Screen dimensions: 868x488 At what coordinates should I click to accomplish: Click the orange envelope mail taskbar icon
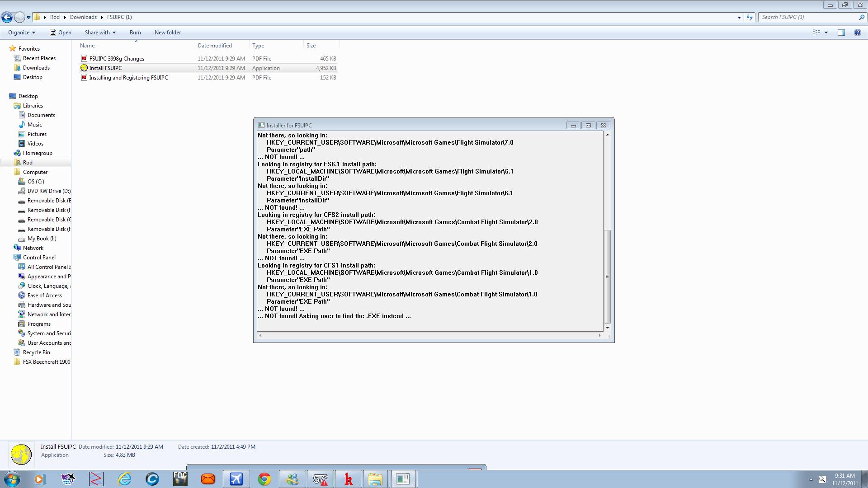[208, 479]
